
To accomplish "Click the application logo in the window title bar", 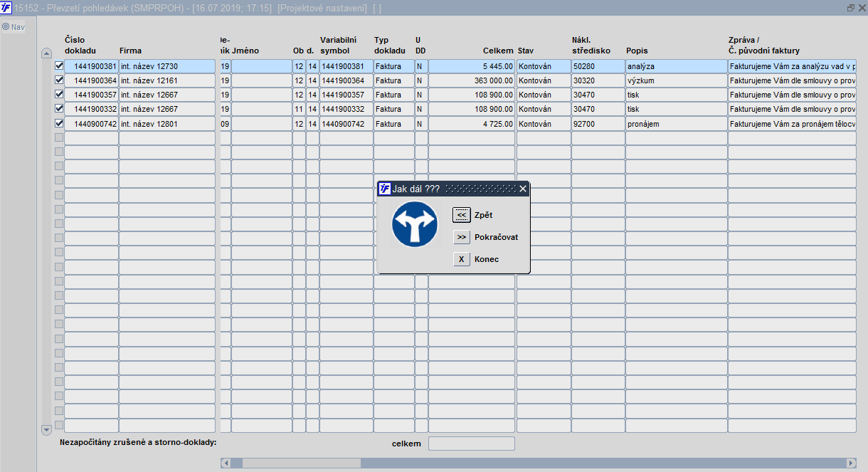I will (x=6, y=7).
